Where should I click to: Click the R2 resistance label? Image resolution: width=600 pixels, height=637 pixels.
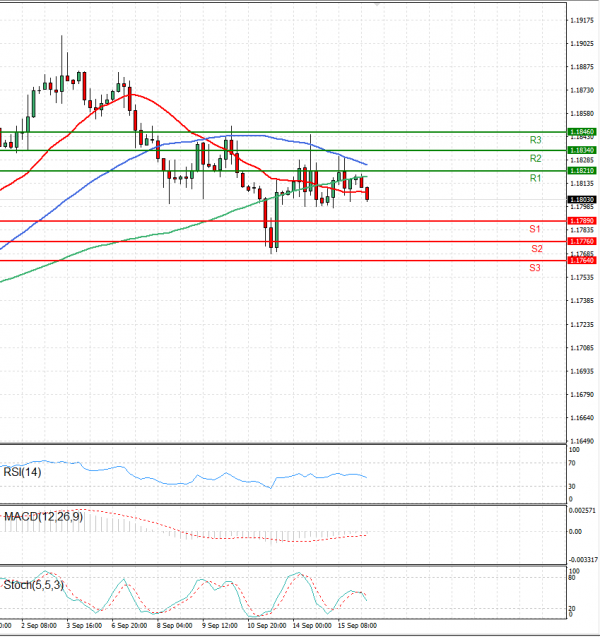tap(535, 158)
